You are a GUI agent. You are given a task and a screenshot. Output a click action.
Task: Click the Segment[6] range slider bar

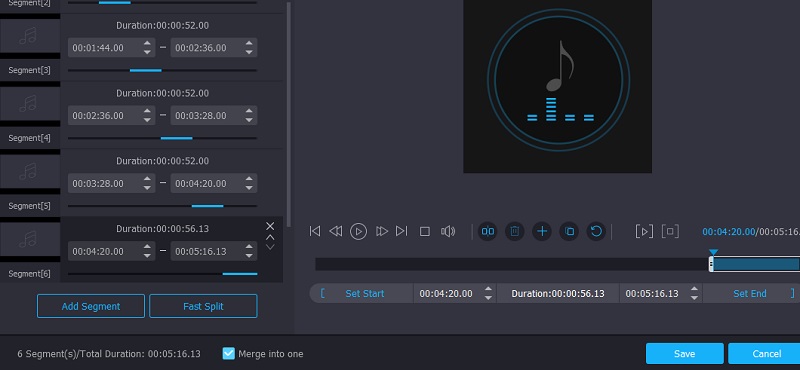pyautogui.click(x=162, y=274)
